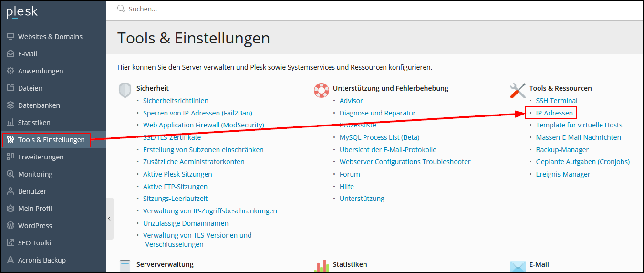Open the Advisor link
Viewport: 644px width, 273px height.
(x=351, y=101)
